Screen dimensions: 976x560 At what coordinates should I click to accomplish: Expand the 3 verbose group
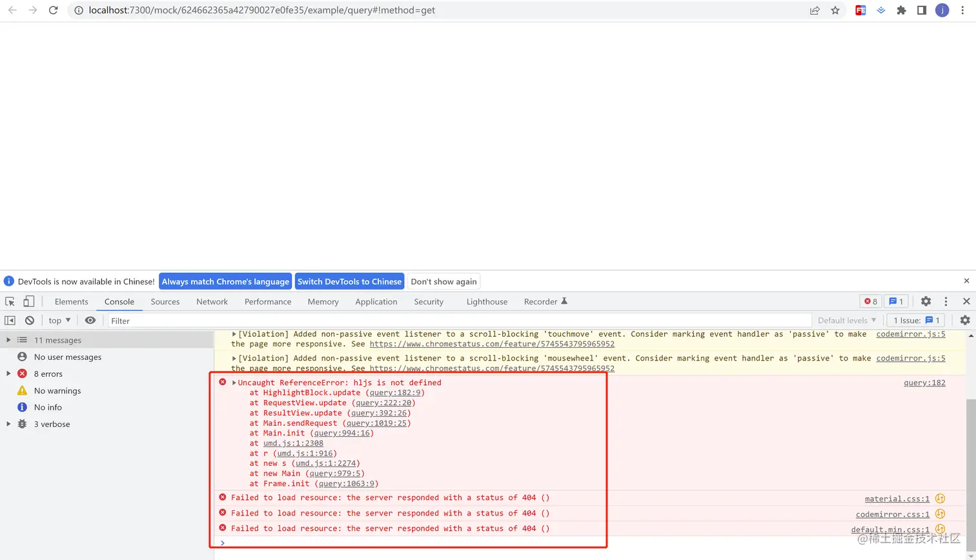pos(8,424)
